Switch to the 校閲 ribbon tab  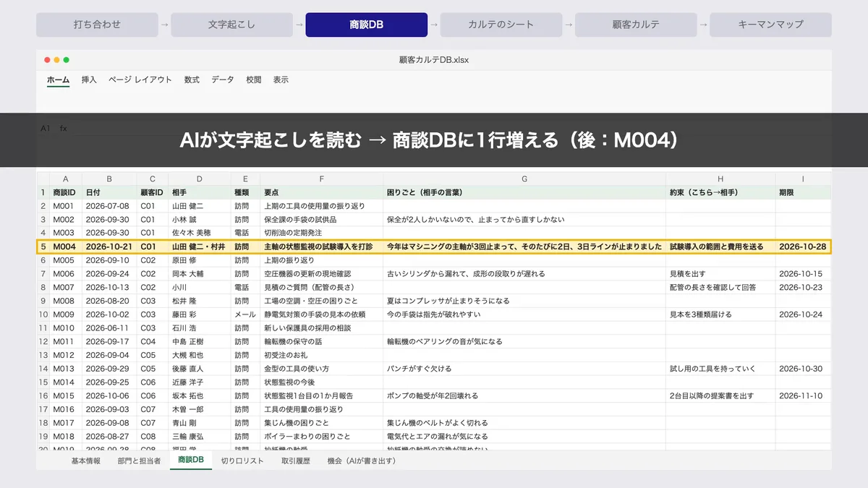pyautogui.click(x=254, y=80)
